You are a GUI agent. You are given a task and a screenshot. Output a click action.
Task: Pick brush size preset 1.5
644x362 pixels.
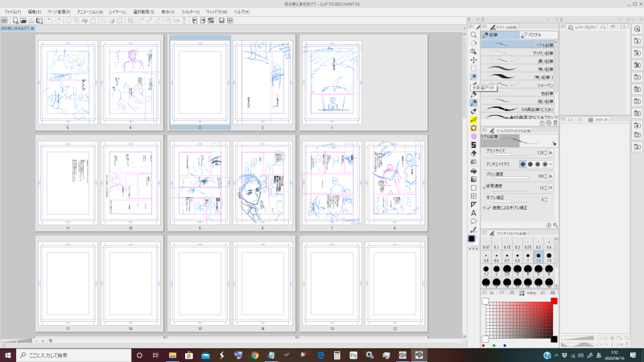coord(549,257)
